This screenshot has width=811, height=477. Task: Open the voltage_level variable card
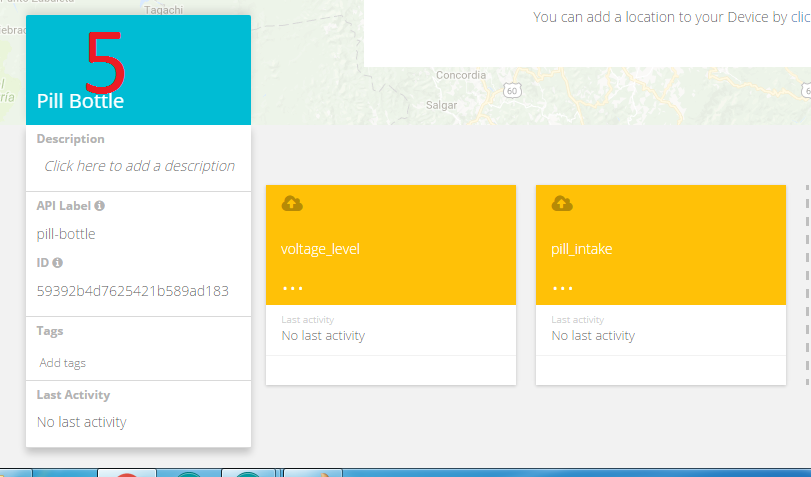[391, 285]
